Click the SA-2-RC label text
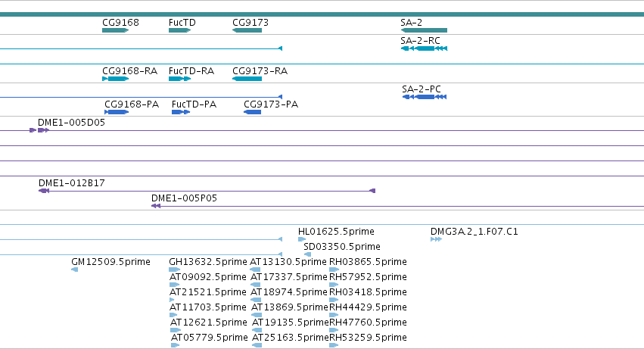Viewport: 644px width, 349px height. (420, 41)
